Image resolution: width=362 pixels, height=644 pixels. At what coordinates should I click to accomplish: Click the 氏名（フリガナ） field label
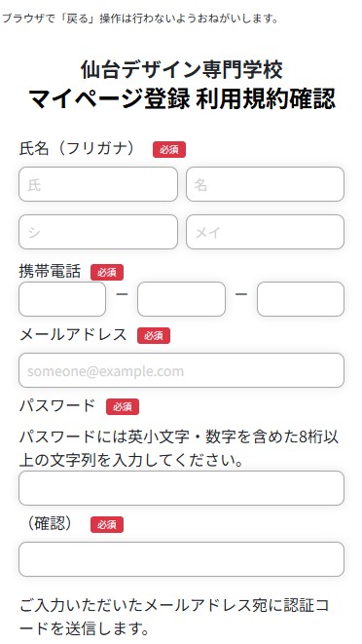pos(77,149)
